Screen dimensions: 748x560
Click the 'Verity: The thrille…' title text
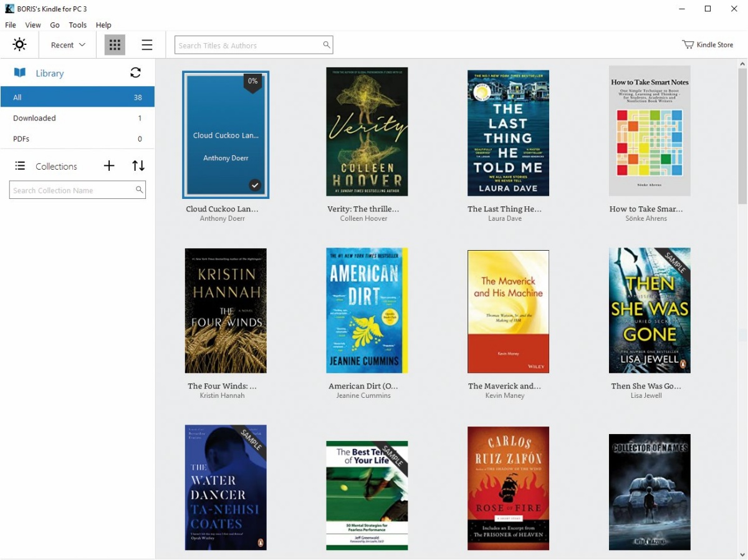pos(363,209)
